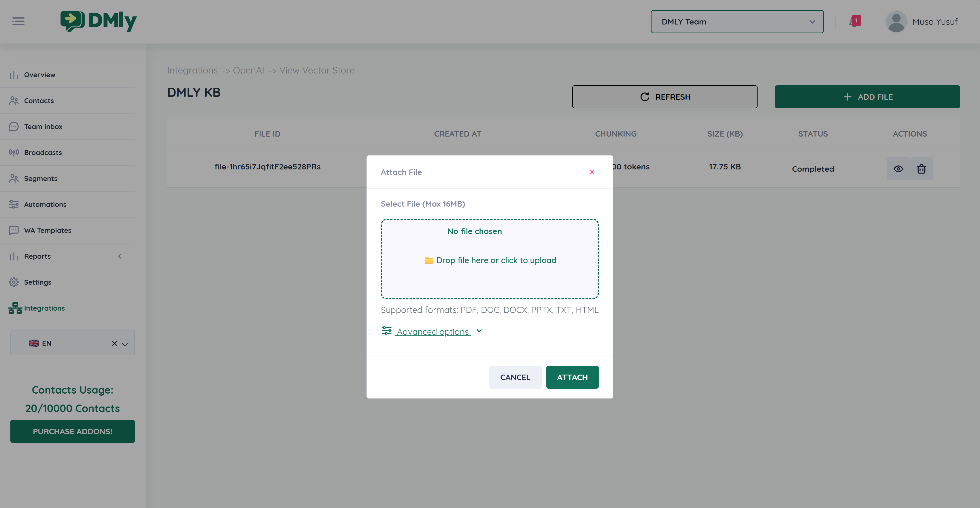The image size is (980, 508).
Task: Click the trash delete file icon
Action: [x=921, y=169]
